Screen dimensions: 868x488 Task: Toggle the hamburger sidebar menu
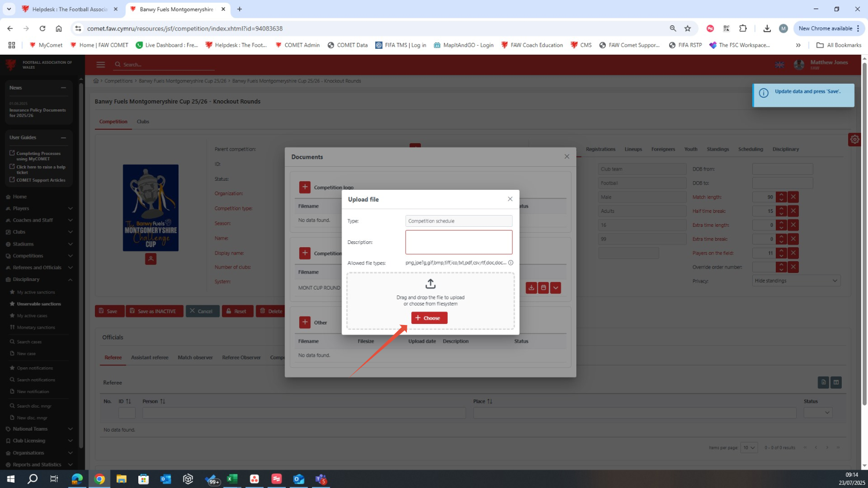pyautogui.click(x=100, y=64)
